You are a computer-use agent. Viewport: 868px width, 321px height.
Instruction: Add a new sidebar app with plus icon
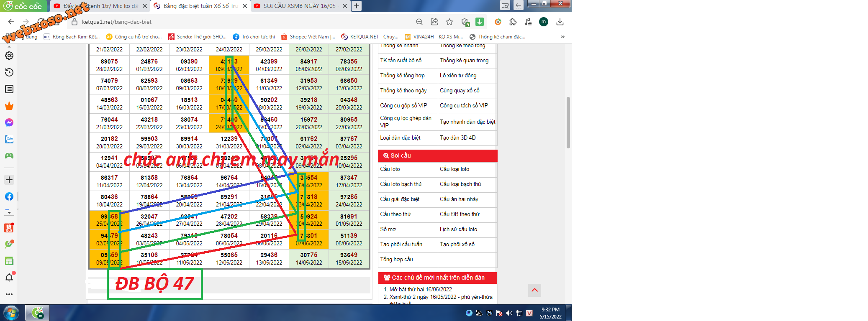pos(9,180)
